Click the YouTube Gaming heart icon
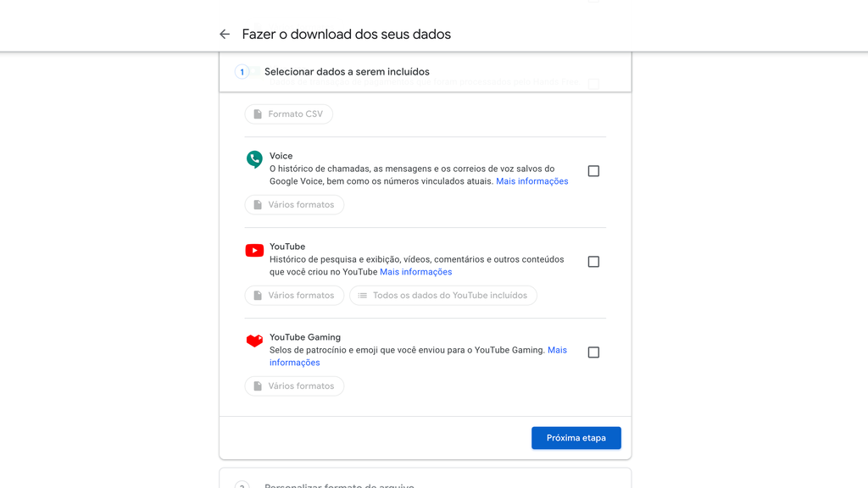 (x=254, y=341)
